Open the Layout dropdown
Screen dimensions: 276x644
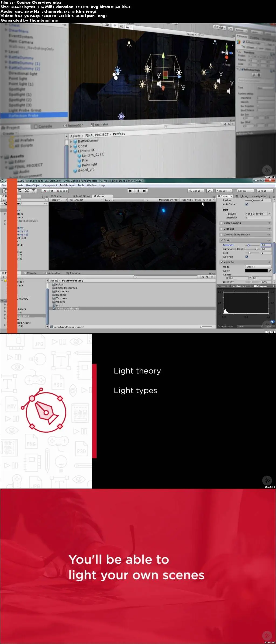(x=265, y=191)
